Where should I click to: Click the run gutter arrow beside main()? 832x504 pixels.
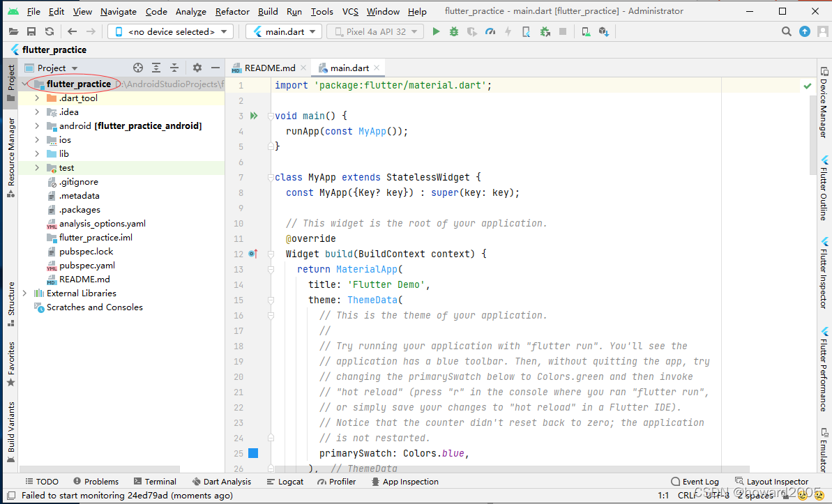click(x=254, y=116)
